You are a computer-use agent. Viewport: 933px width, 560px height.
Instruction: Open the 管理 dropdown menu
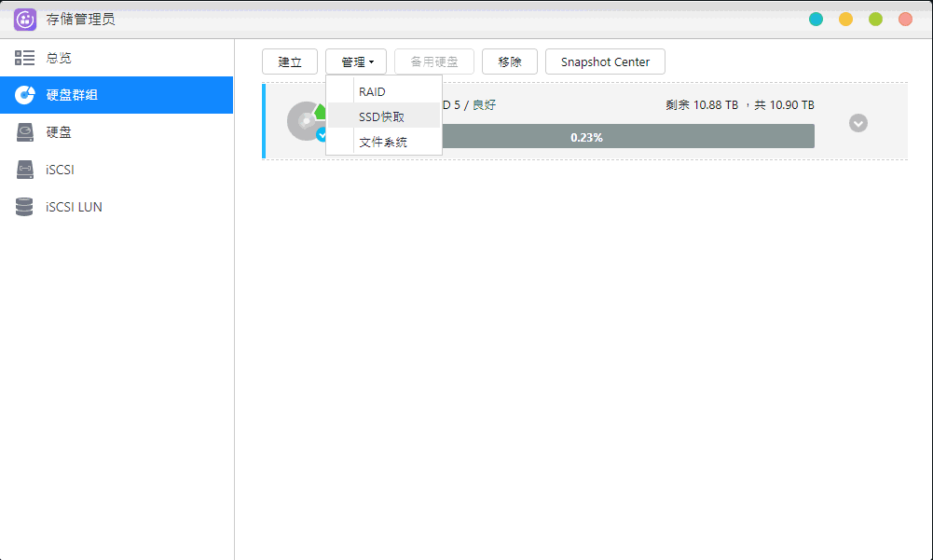tap(356, 61)
